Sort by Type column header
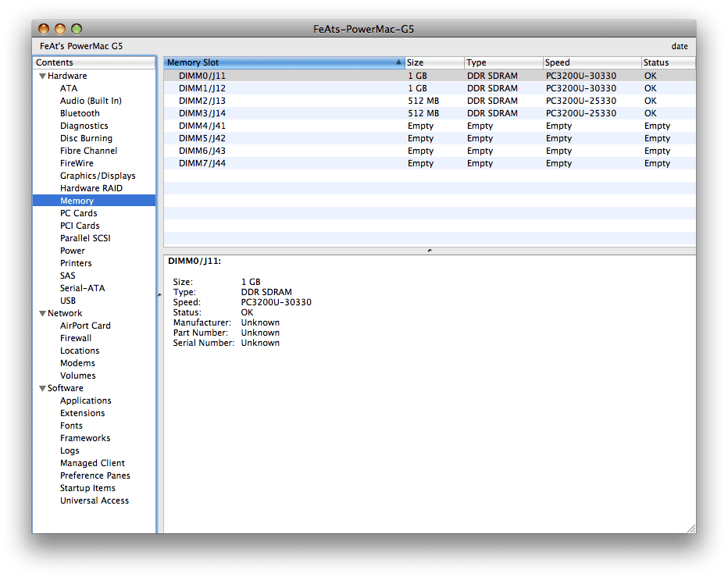Viewport: 728px width, 577px height. (503, 62)
